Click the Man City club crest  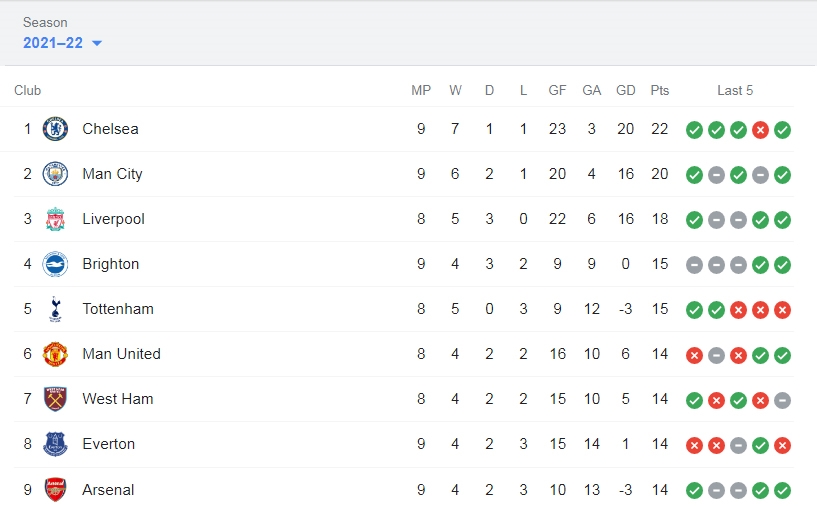pos(55,174)
